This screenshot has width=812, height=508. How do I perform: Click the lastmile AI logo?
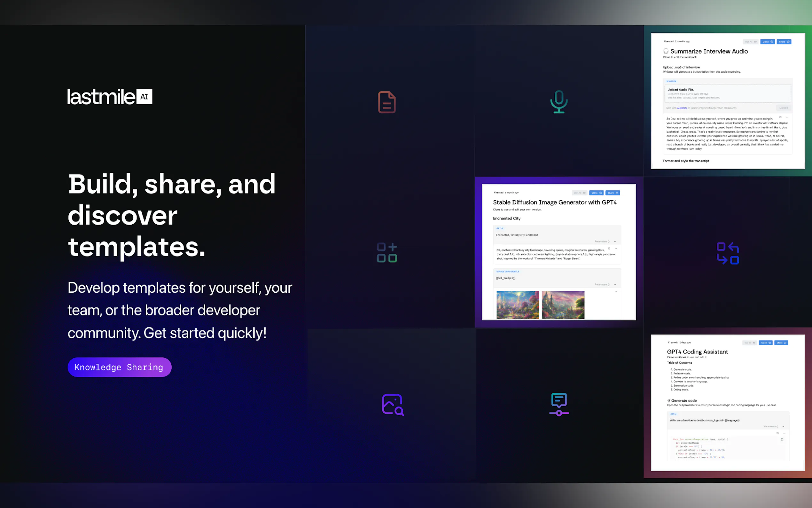pyautogui.click(x=110, y=97)
